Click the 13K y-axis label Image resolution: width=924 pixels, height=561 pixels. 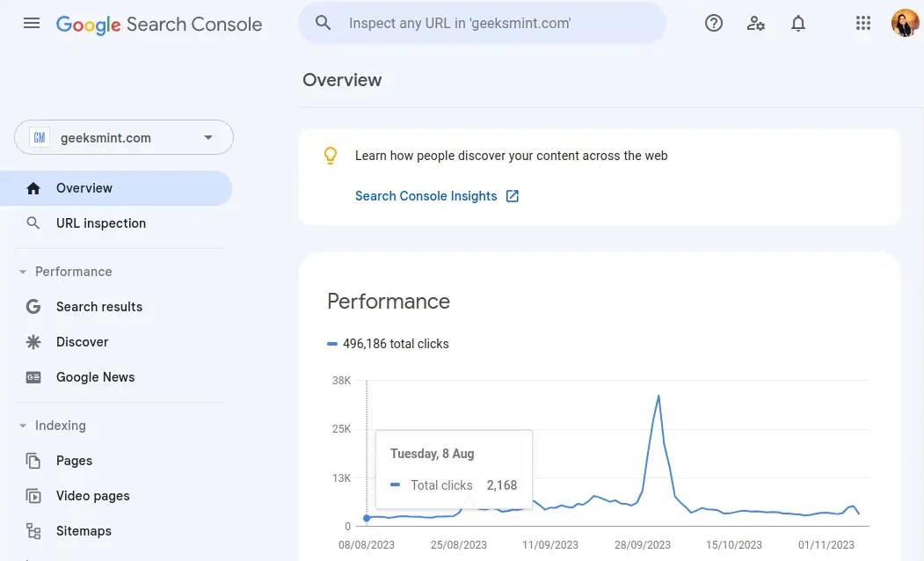341,478
